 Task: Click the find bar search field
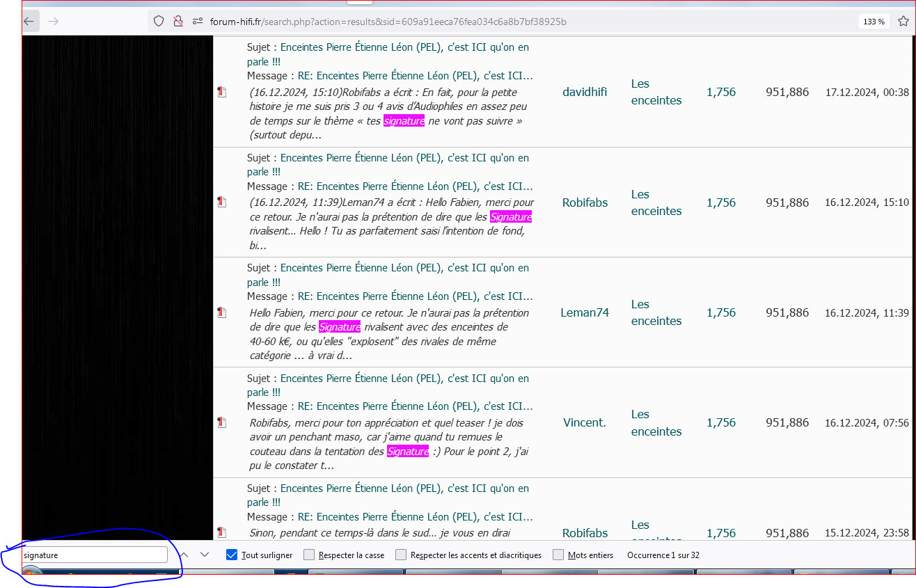(95, 555)
